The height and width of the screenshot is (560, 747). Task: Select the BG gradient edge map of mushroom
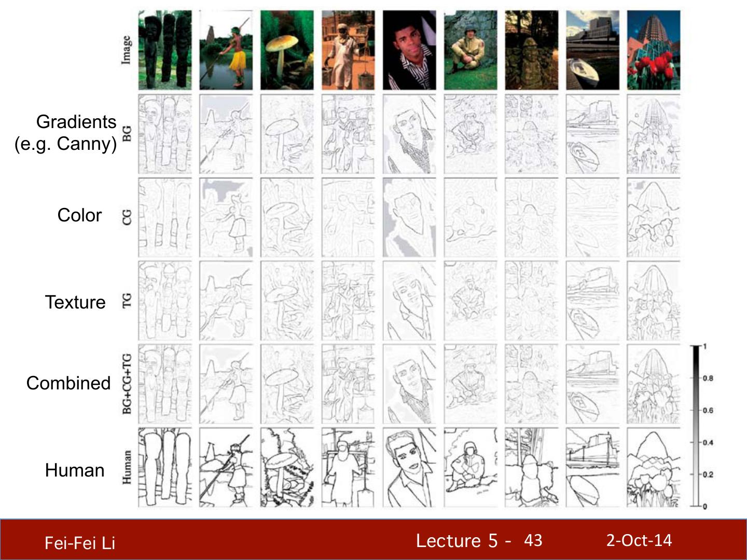coord(287,134)
